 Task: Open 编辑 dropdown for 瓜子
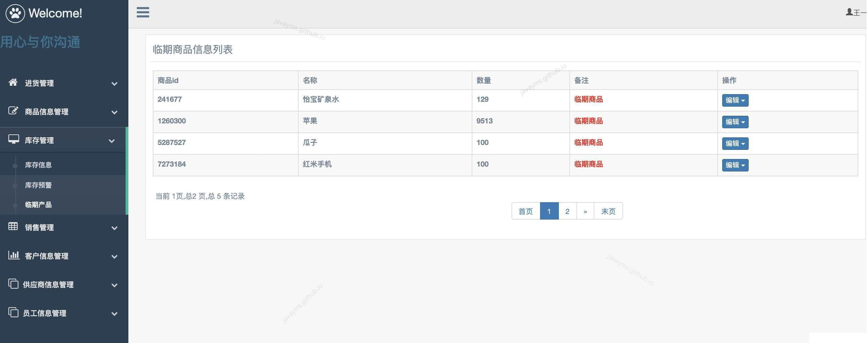pyautogui.click(x=735, y=144)
